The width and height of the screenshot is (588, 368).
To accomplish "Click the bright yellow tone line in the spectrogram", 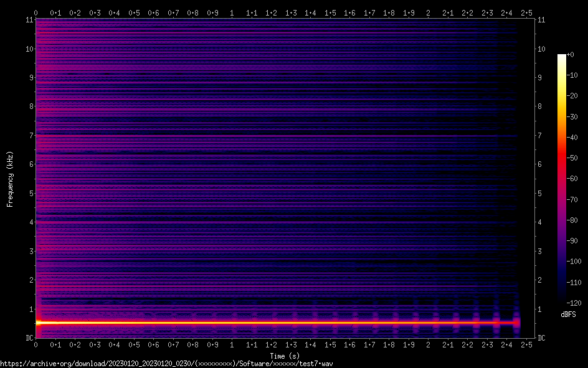I will click(187, 323).
